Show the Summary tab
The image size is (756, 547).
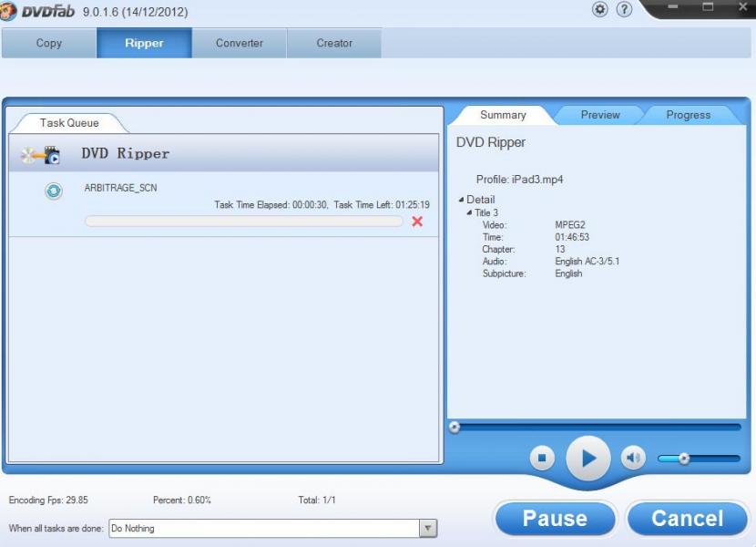pyautogui.click(x=503, y=115)
